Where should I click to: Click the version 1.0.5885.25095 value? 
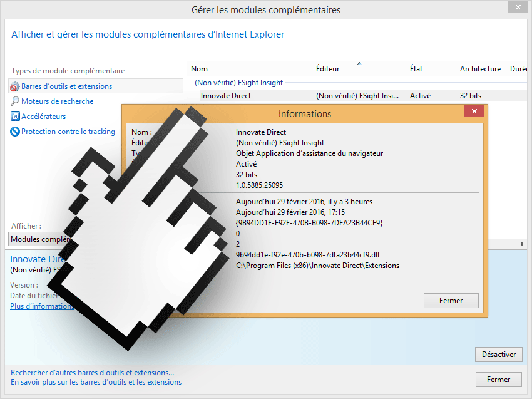point(259,185)
